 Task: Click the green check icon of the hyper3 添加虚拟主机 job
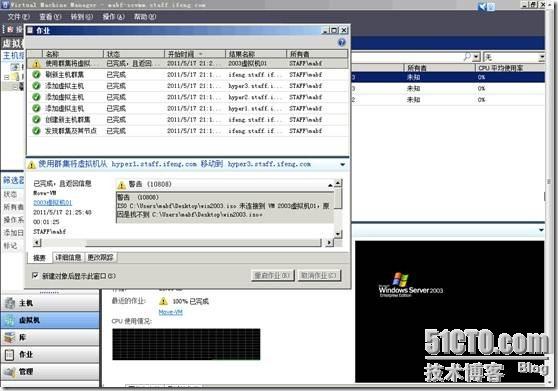coord(36,86)
